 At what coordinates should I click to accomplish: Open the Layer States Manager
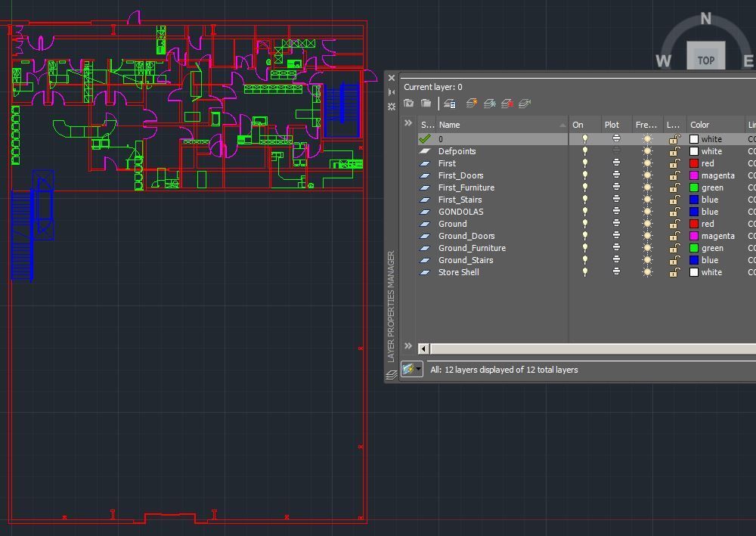point(449,103)
